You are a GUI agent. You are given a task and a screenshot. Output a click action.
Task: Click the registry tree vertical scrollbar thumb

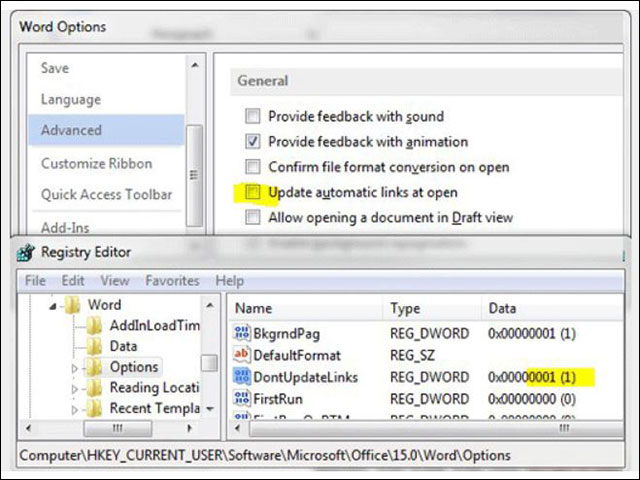tap(209, 363)
